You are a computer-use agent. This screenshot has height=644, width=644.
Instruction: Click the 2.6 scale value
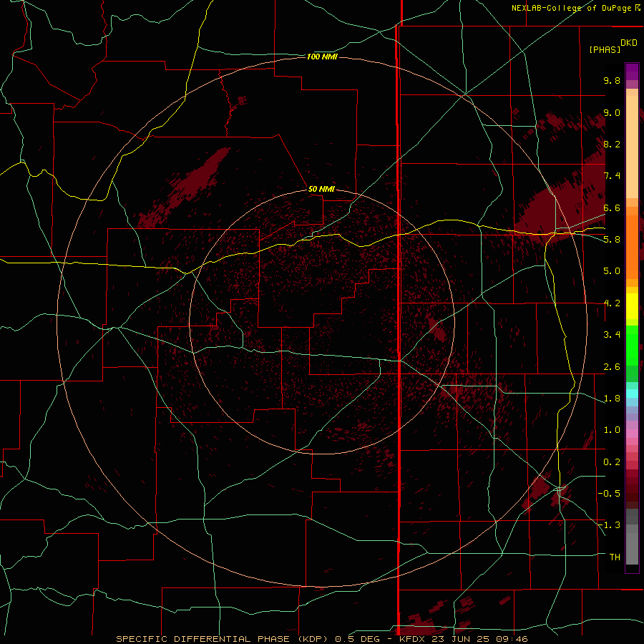[x=612, y=367]
